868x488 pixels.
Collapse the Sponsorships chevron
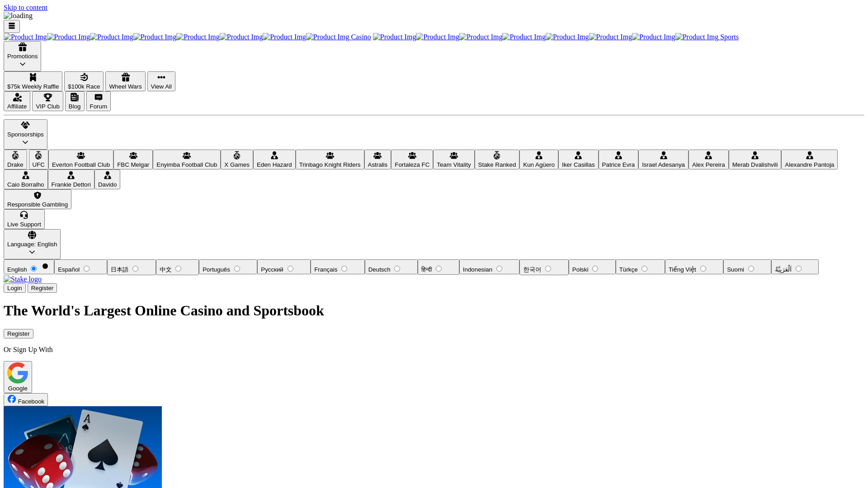click(25, 142)
